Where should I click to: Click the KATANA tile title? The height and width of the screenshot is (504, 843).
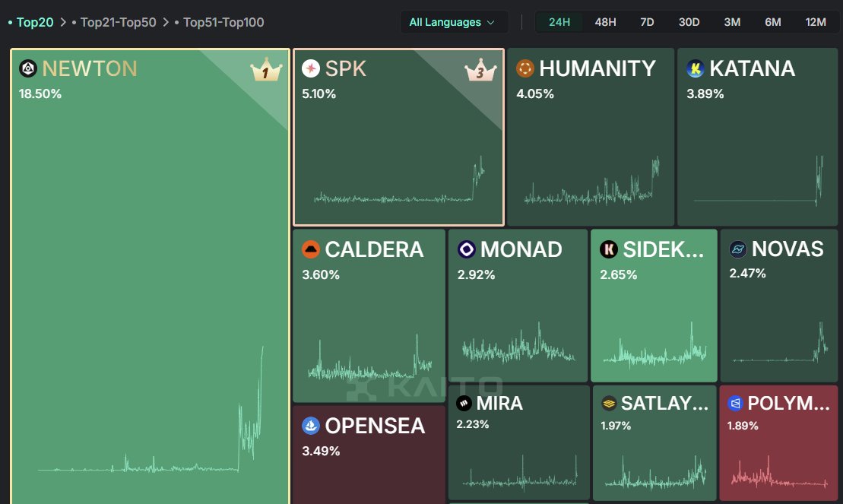pos(752,68)
